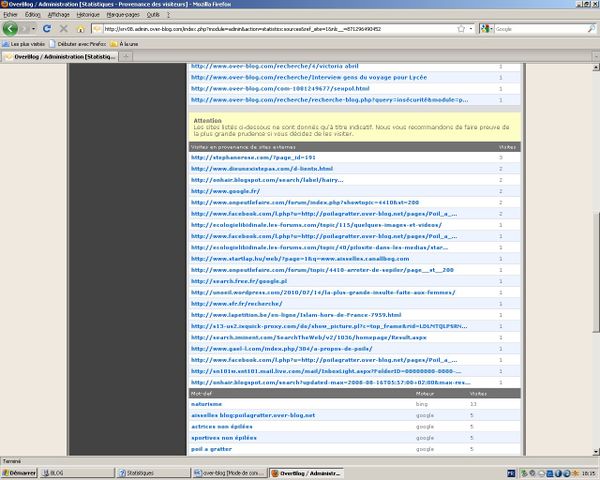Click the FR language indicator in tray
The height and width of the screenshot is (480, 600).
click(511, 473)
